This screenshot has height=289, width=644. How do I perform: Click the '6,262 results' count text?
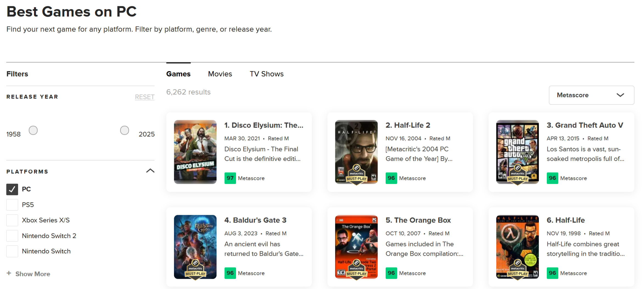coord(188,92)
